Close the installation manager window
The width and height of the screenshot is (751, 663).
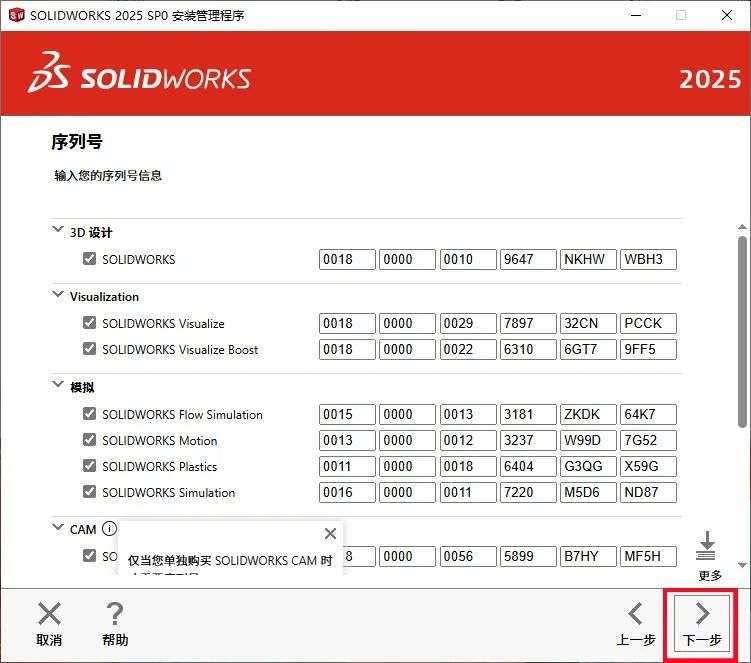727,15
